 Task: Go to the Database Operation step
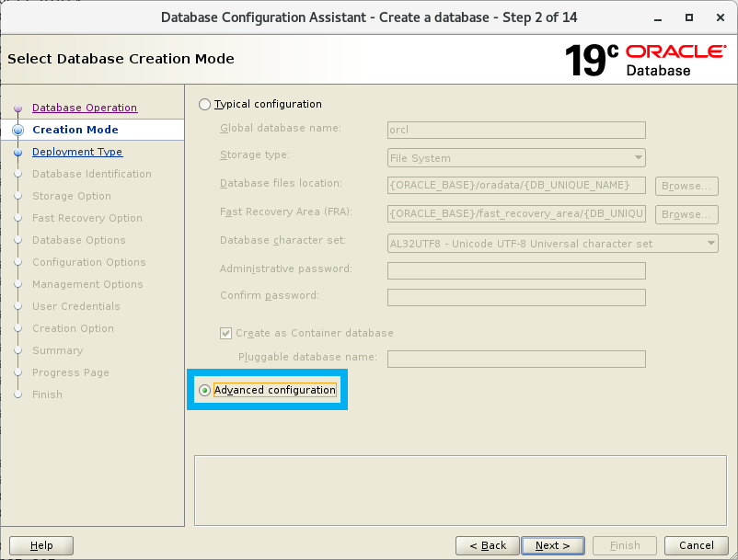pos(85,108)
